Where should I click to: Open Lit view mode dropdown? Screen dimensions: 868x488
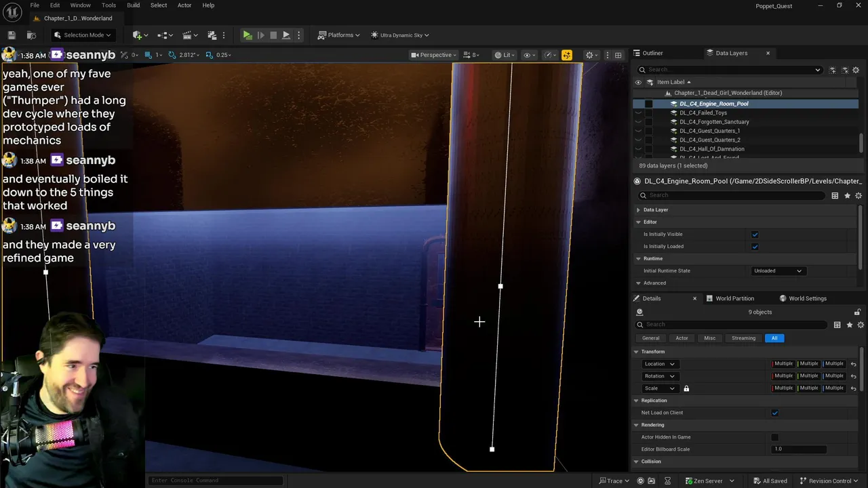pyautogui.click(x=505, y=55)
